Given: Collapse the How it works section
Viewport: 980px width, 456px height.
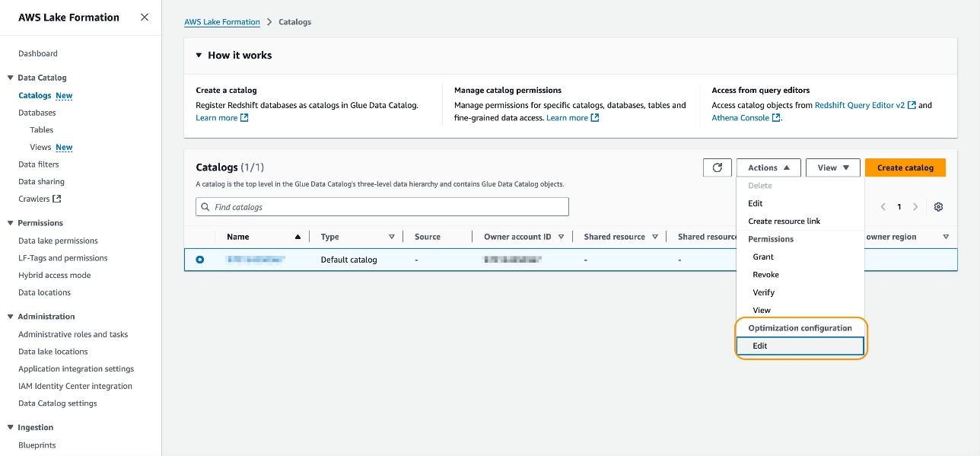Looking at the screenshot, I should (x=199, y=56).
